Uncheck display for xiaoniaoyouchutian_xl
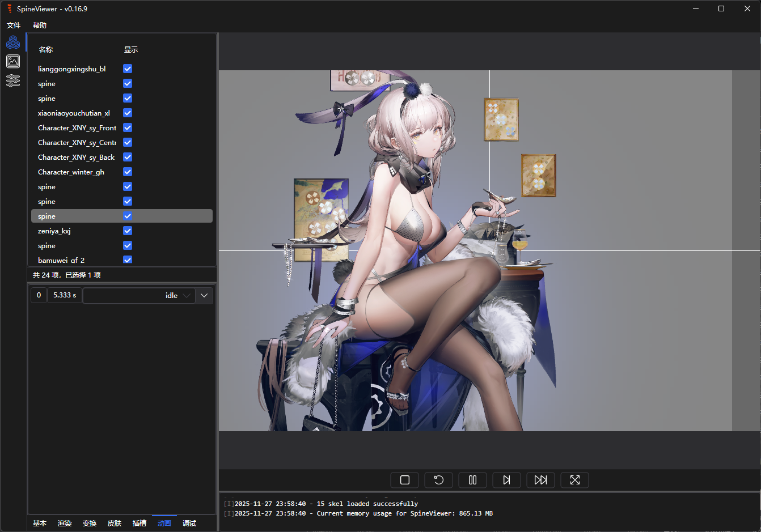The image size is (761, 532). (128, 113)
